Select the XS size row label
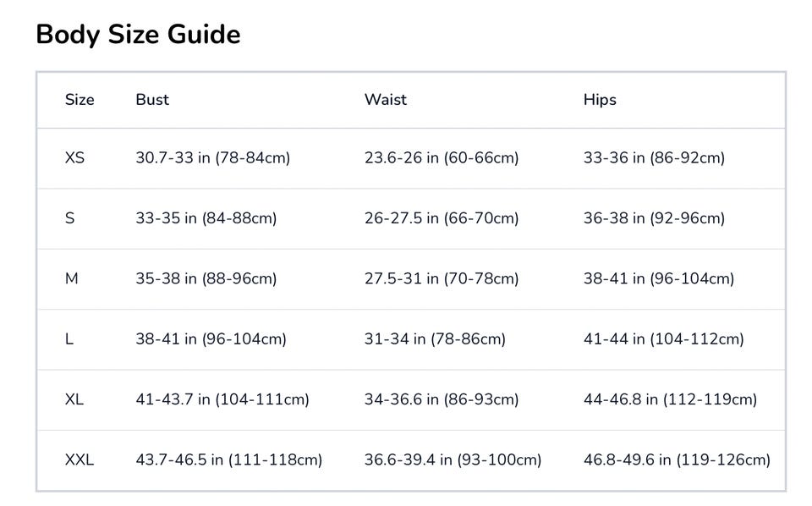 pyautogui.click(x=74, y=158)
